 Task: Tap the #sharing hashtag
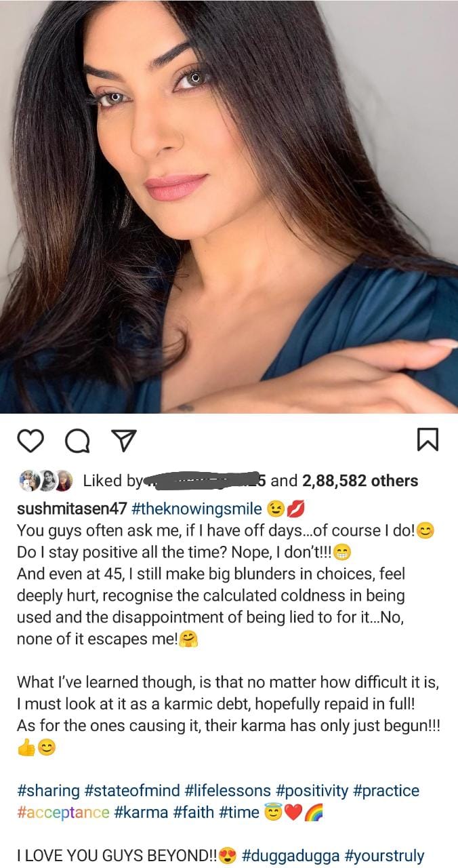(x=48, y=791)
